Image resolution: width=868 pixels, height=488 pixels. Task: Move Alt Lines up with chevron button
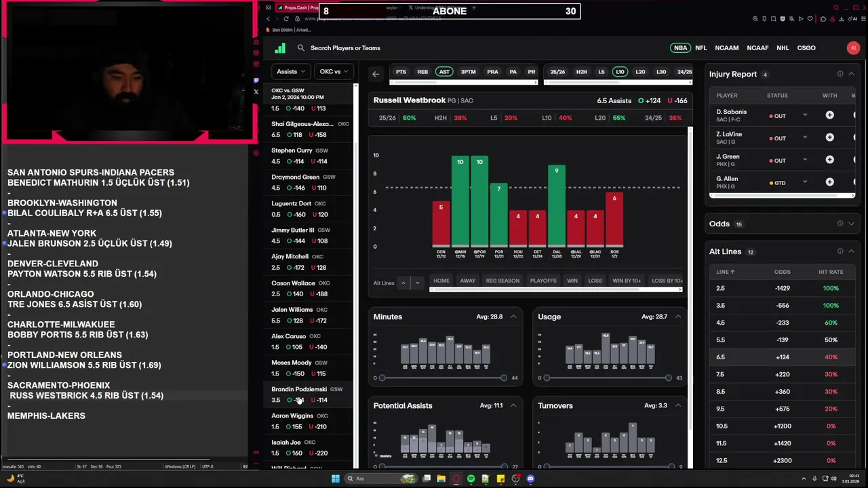(403, 283)
